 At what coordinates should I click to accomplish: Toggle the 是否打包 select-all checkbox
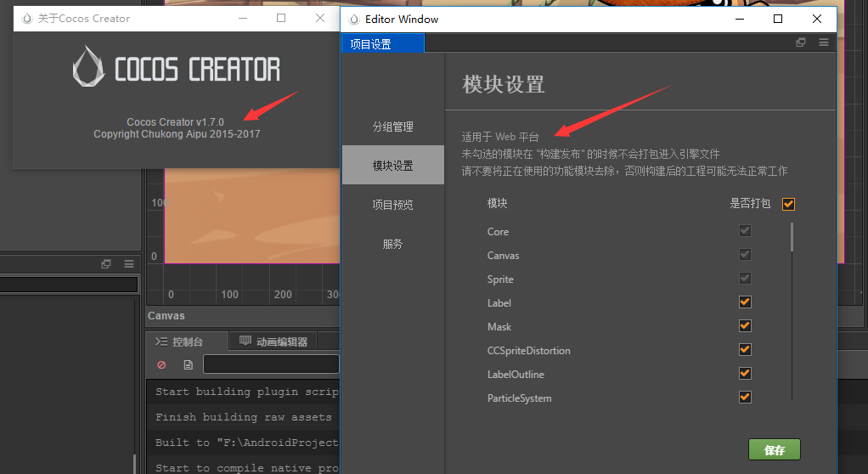coord(788,205)
